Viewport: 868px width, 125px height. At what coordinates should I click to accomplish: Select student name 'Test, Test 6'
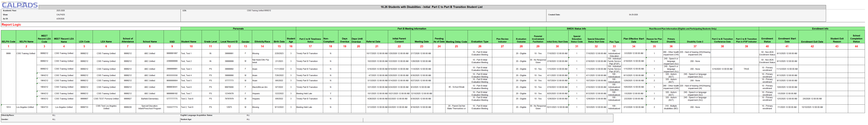click(186, 87)
